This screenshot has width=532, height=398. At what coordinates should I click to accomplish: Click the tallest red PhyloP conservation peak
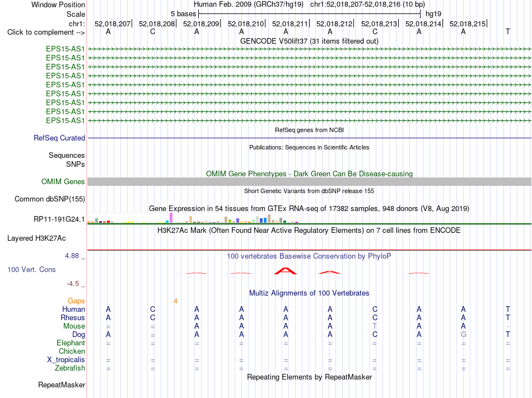point(286,271)
